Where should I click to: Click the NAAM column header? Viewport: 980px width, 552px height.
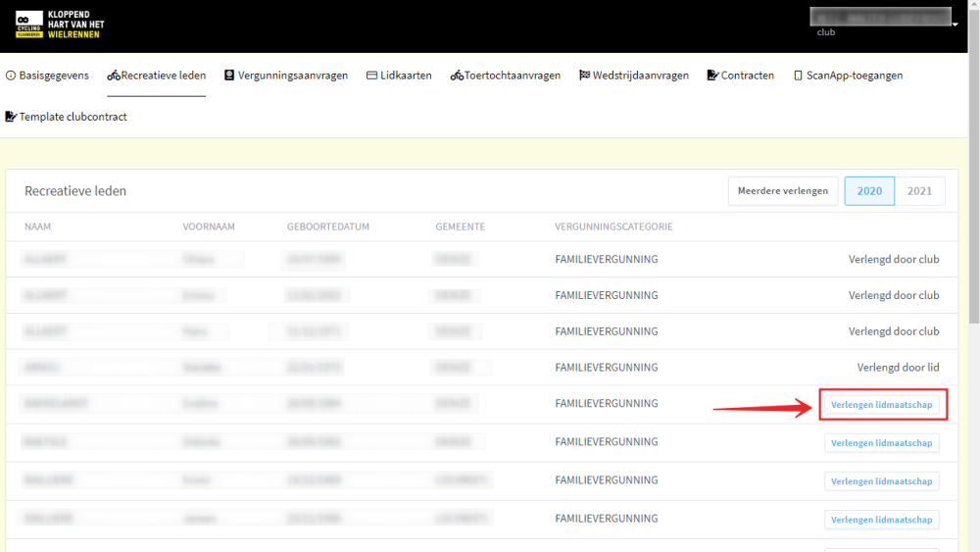coord(37,226)
